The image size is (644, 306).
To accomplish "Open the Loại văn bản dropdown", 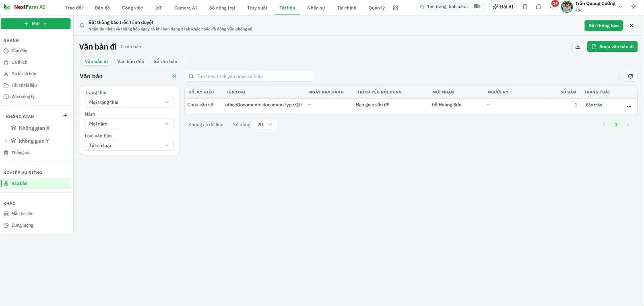I will (x=129, y=146).
